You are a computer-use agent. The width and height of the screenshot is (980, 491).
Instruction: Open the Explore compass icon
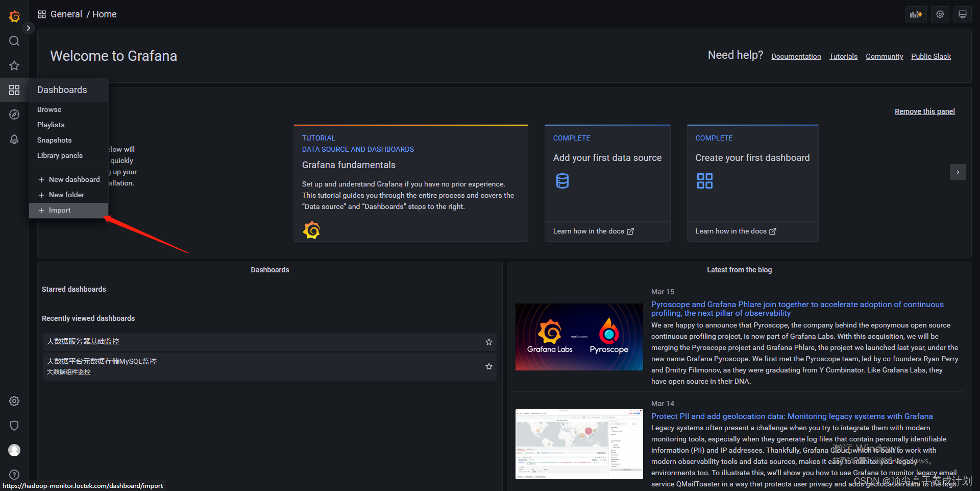point(14,114)
